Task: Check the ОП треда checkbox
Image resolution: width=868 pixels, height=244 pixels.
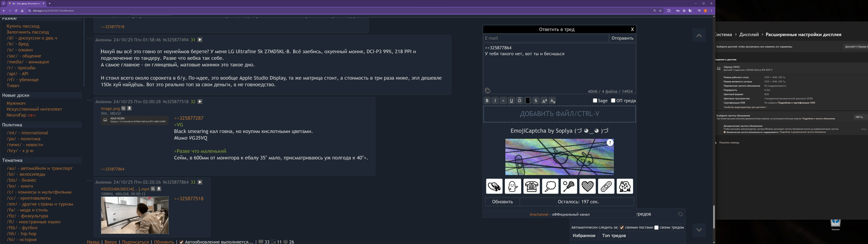Action: point(613,100)
